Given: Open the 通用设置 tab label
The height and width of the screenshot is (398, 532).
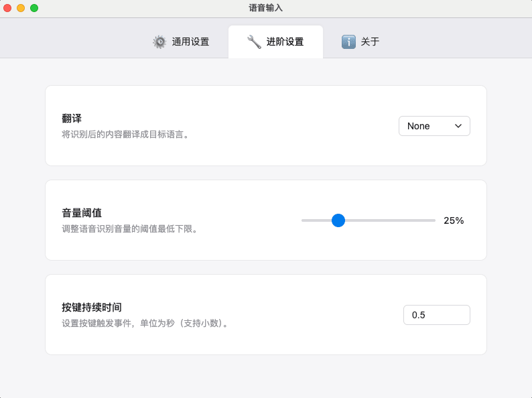Looking at the screenshot, I should click(190, 42).
